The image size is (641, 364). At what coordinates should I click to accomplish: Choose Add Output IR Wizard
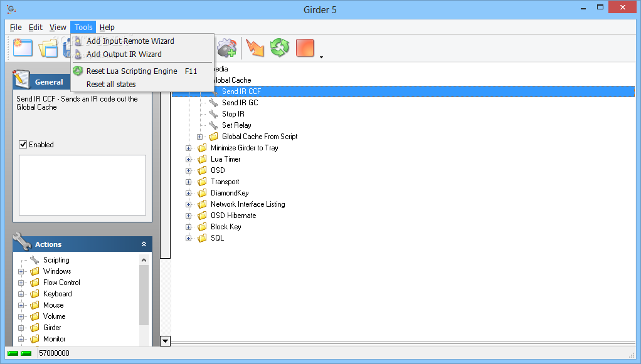(x=142, y=54)
